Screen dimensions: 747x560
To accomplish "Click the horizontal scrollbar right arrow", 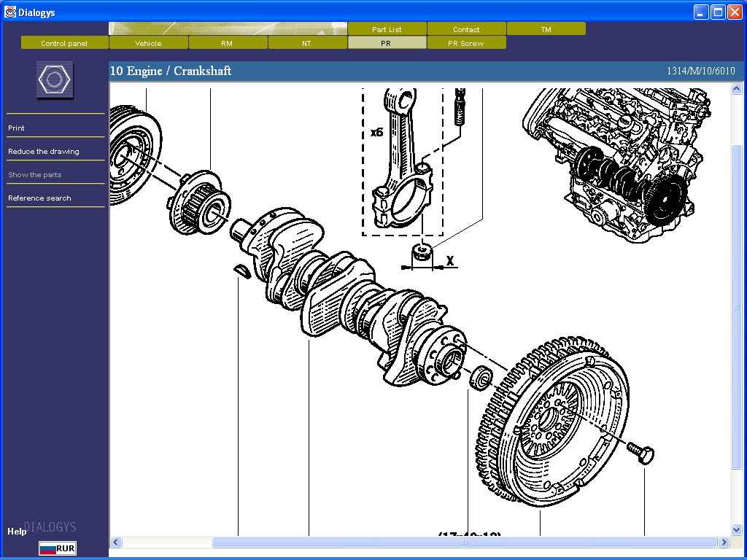I will pyautogui.click(x=724, y=542).
